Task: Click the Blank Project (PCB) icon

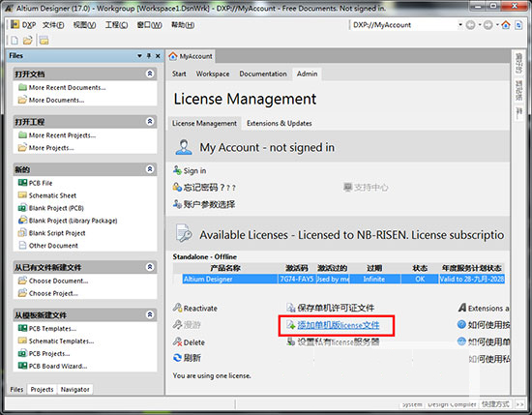Action: tap(22, 208)
